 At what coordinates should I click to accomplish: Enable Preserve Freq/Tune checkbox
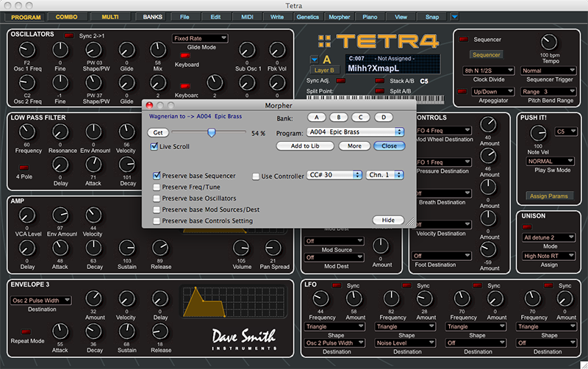tap(157, 187)
